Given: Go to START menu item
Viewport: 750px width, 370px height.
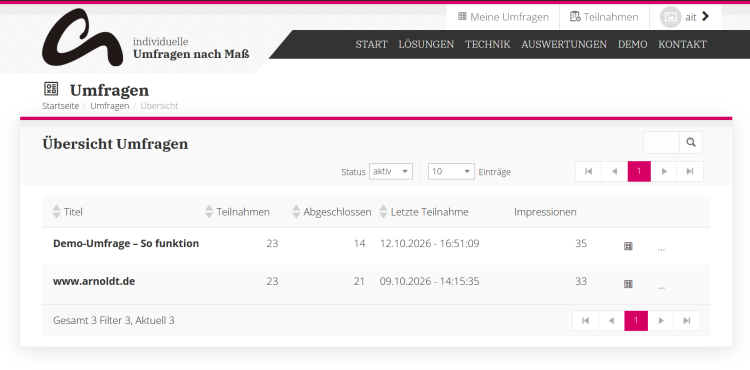Looking at the screenshot, I should pyautogui.click(x=371, y=44).
